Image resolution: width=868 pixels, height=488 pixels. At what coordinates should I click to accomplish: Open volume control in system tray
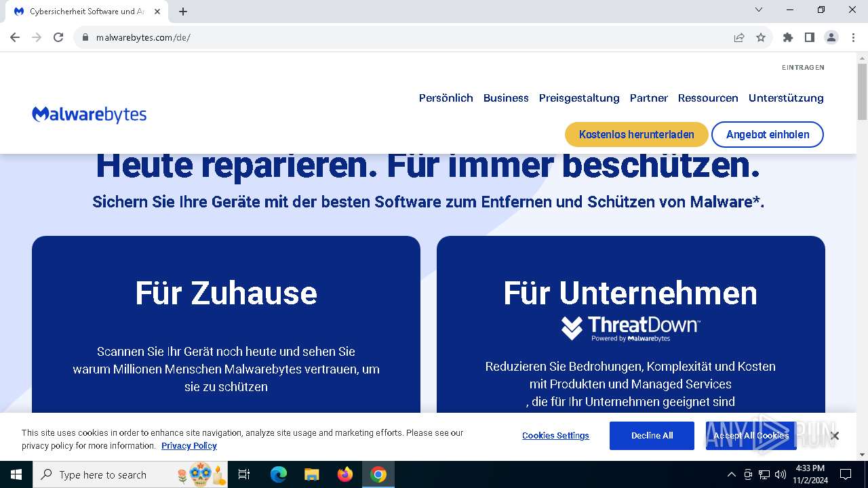coord(781,474)
